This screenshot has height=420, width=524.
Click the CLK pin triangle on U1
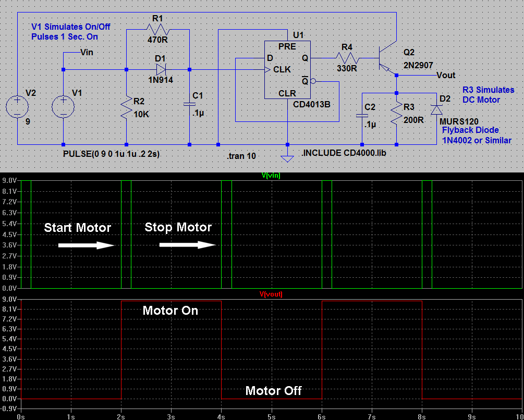[x=267, y=69]
